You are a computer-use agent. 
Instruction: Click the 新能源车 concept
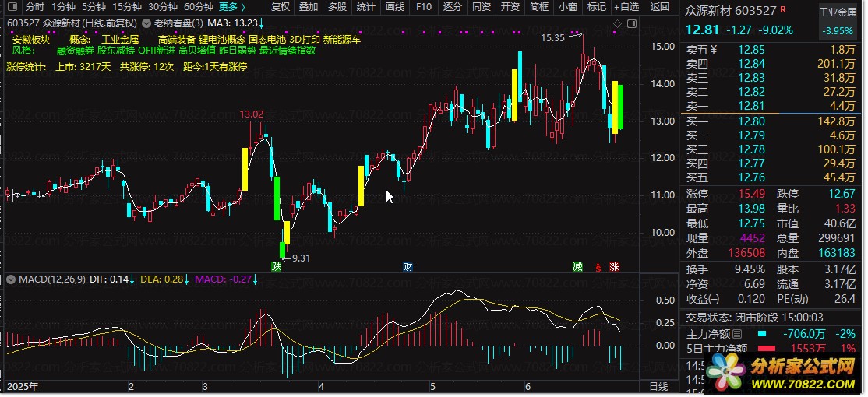[x=342, y=40]
